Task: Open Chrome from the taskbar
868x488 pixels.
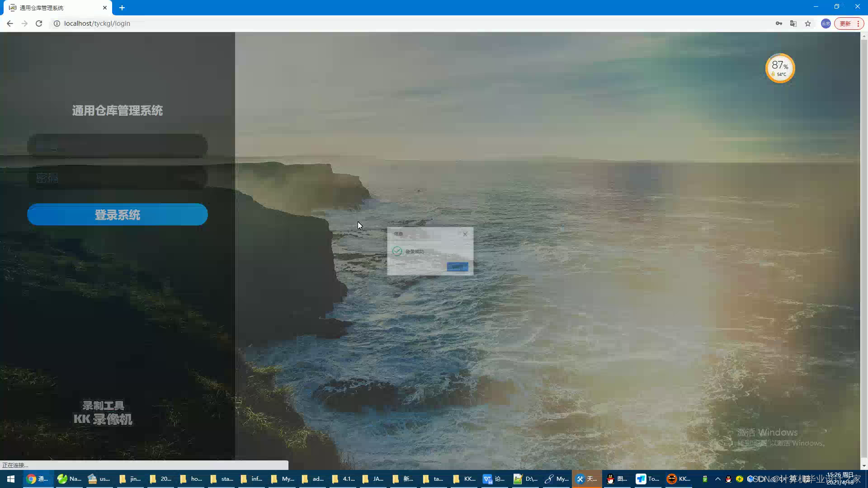Action: point(37,479)
